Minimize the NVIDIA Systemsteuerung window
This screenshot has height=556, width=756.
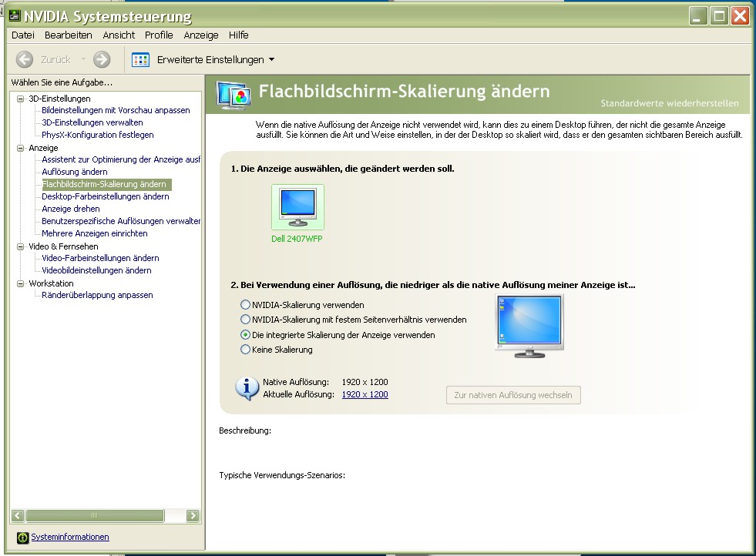coord(697,16)
